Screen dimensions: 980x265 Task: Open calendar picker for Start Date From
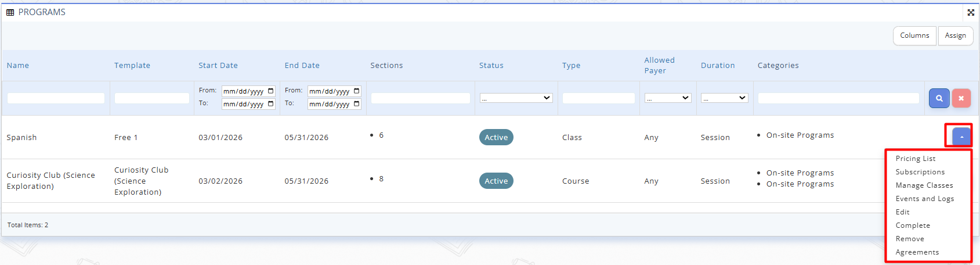pyautogui.click(x=270, y=91)
